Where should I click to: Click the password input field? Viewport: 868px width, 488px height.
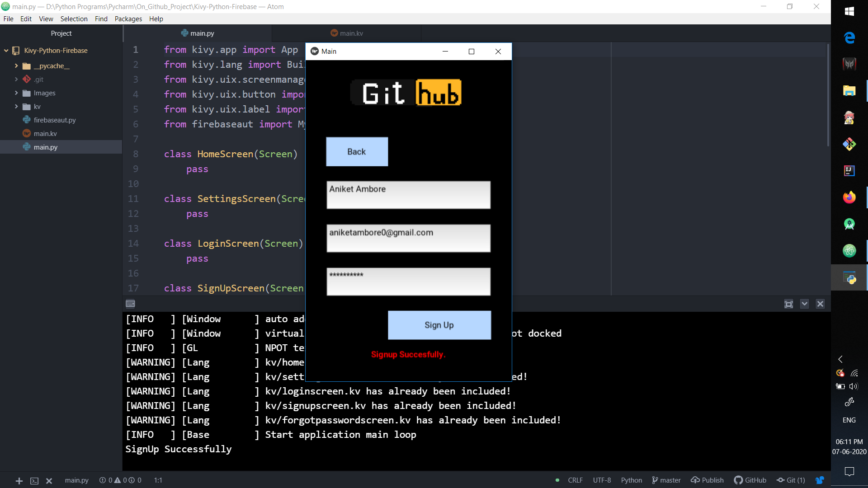coord(408,282)
